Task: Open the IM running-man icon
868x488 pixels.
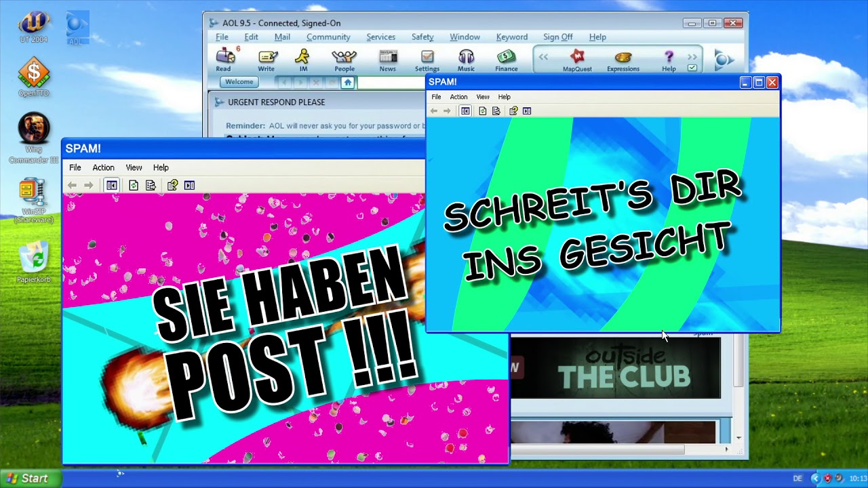Action: point(303,60)
